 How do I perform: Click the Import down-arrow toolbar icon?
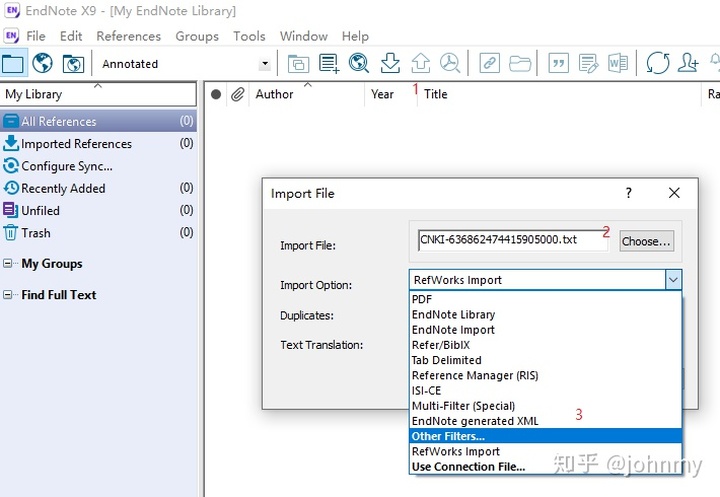point(390,63)
